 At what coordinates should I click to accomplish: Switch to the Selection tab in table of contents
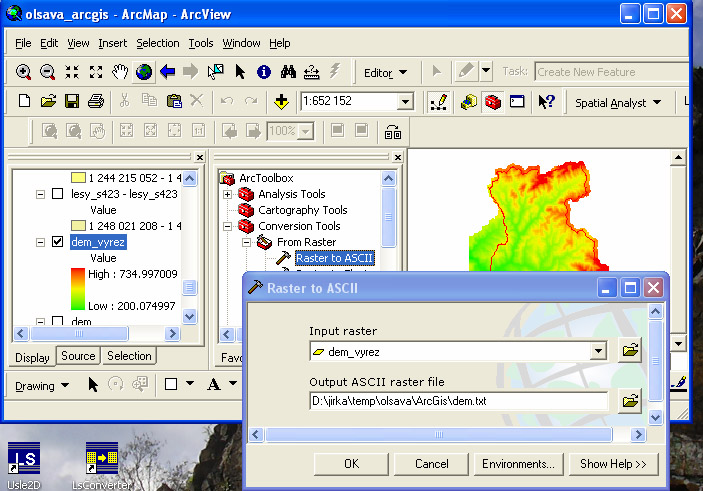coord(129,356)
